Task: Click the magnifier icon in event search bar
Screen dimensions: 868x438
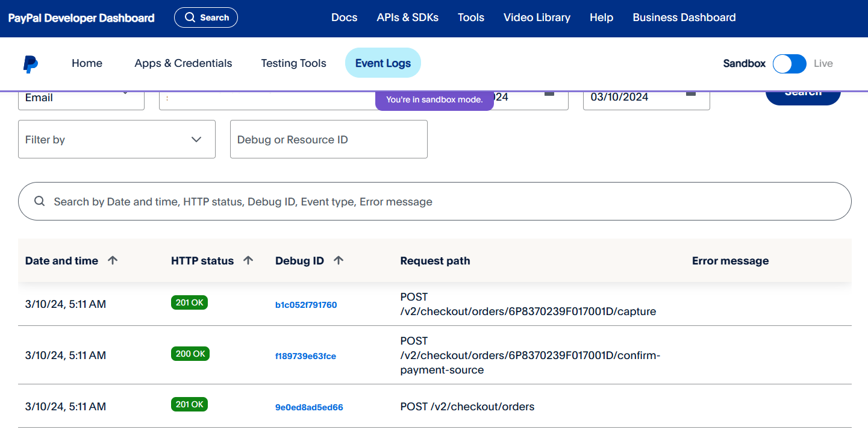Action: point(40,201)
